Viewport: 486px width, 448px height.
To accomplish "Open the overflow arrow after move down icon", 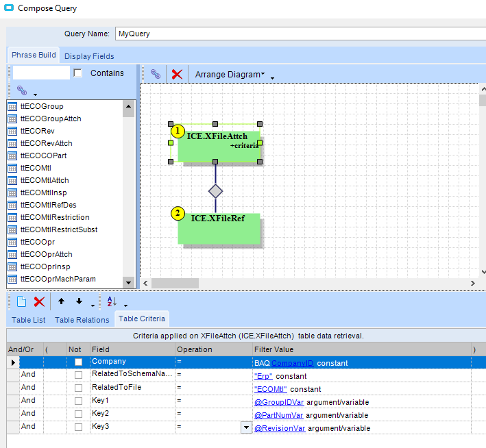I will 93,306.
